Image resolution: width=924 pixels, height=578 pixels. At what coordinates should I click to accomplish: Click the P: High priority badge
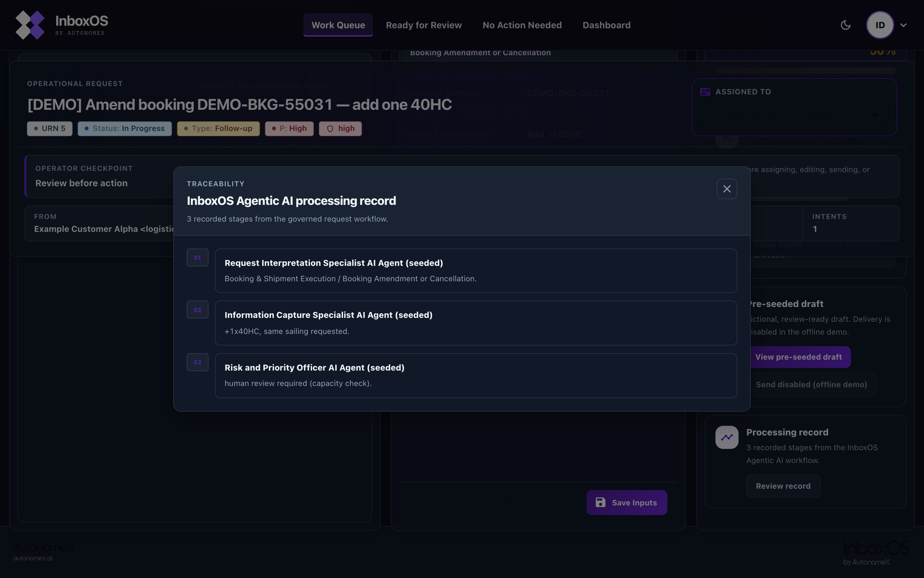289,128
